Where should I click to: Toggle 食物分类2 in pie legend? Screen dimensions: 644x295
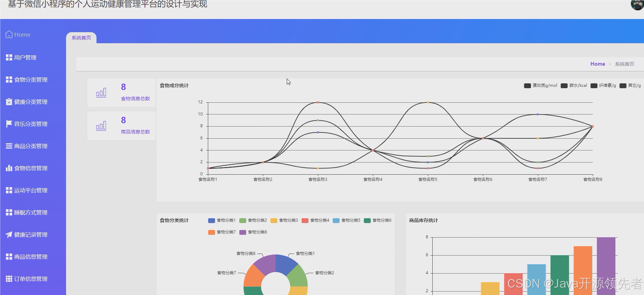tap(253, 220)
